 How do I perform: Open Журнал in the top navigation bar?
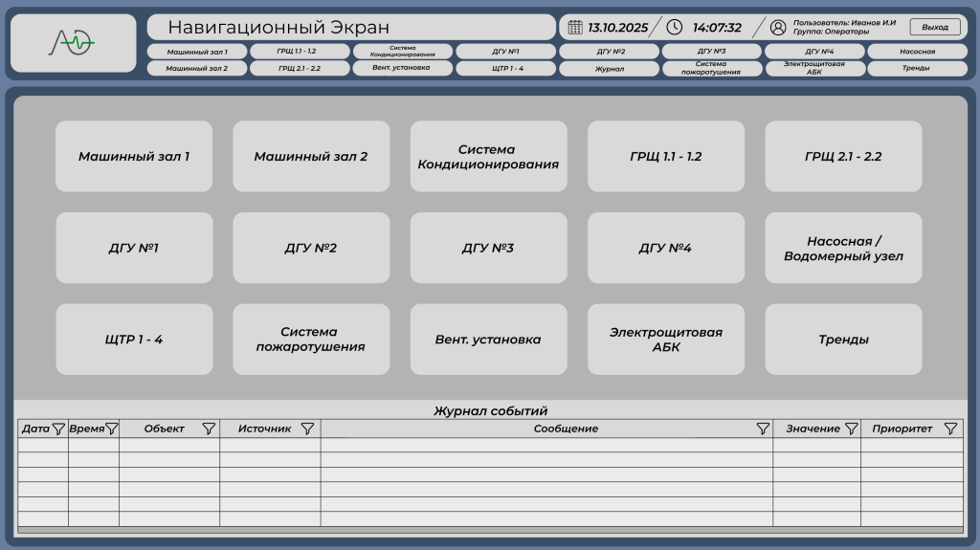(609, 69)
